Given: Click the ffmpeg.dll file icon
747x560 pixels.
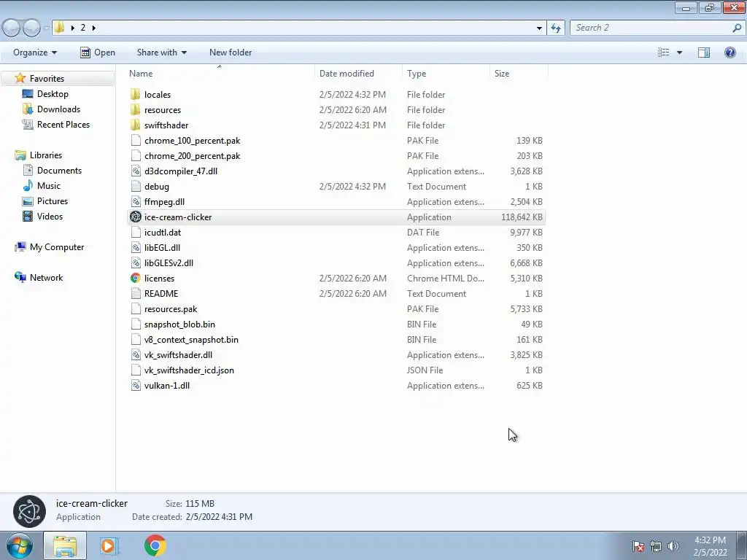Looking at the screenshot, I should click(136, 201).
